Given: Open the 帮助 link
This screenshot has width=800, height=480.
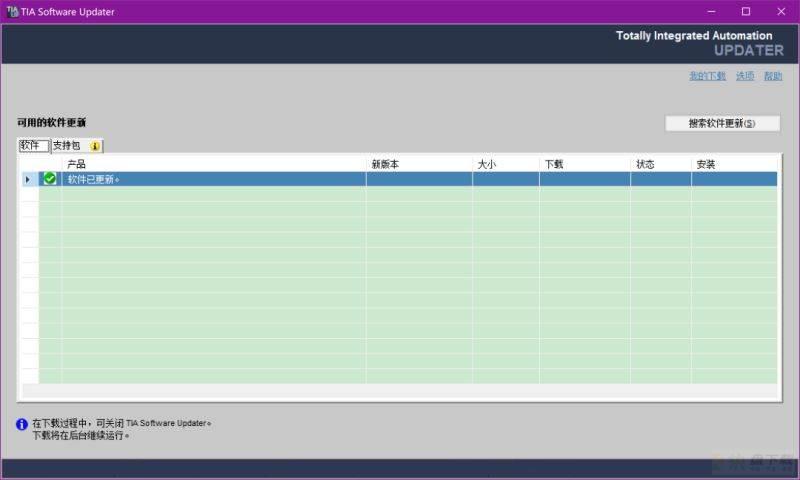Looking at the screenshot, I should click(x=773, y=76).
